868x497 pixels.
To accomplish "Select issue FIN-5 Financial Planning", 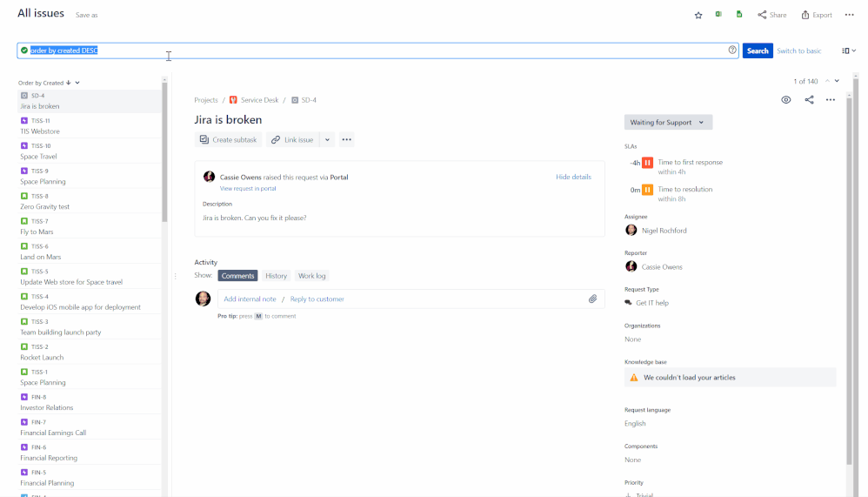I will (90, 478).
